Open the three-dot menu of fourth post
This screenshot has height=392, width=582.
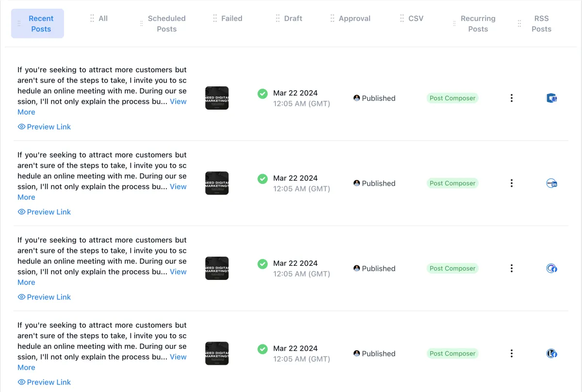click(511, 354)
